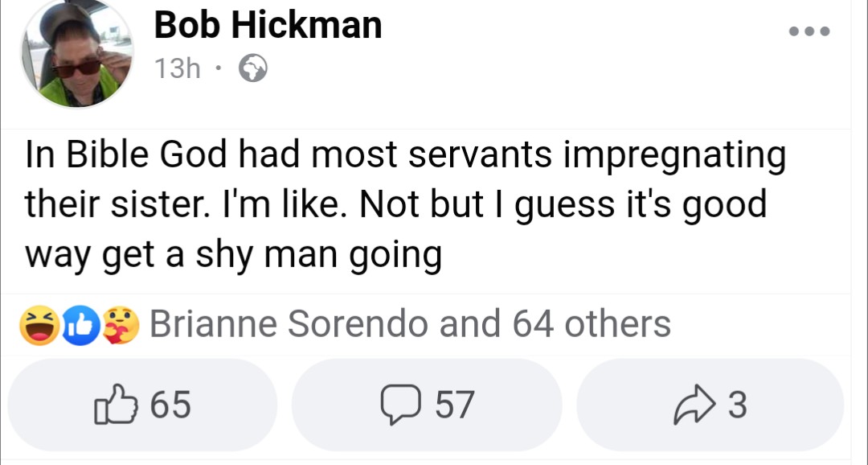Click the share arrow icon
The height and width of the screenshot is (465, 868).
693,405
